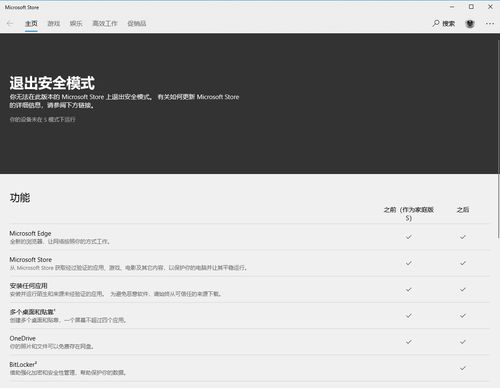The image size is (500, 388).
Task: Click the BitLocker 'after' checkmark
Action: click(463, 368)
